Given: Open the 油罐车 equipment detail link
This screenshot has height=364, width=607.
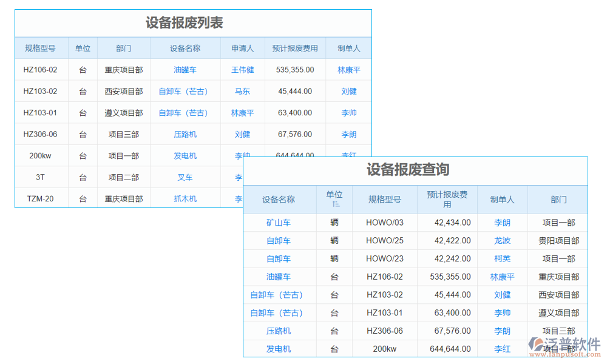Looking at the screenshot, I should click(184, 69).
